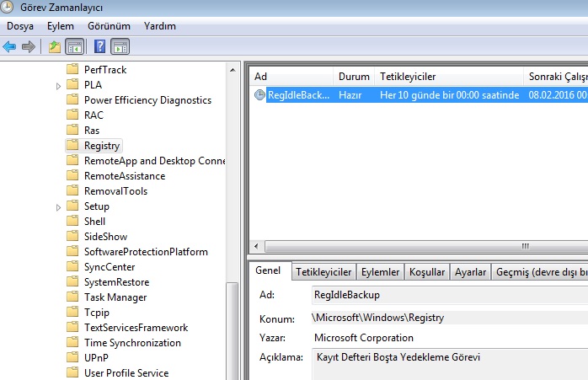The height and width of the screenshot is (380, 588).
Task: Click the 'Her 10 günde bir 00:00 saatinde' cell
Action: pos(449,95)
